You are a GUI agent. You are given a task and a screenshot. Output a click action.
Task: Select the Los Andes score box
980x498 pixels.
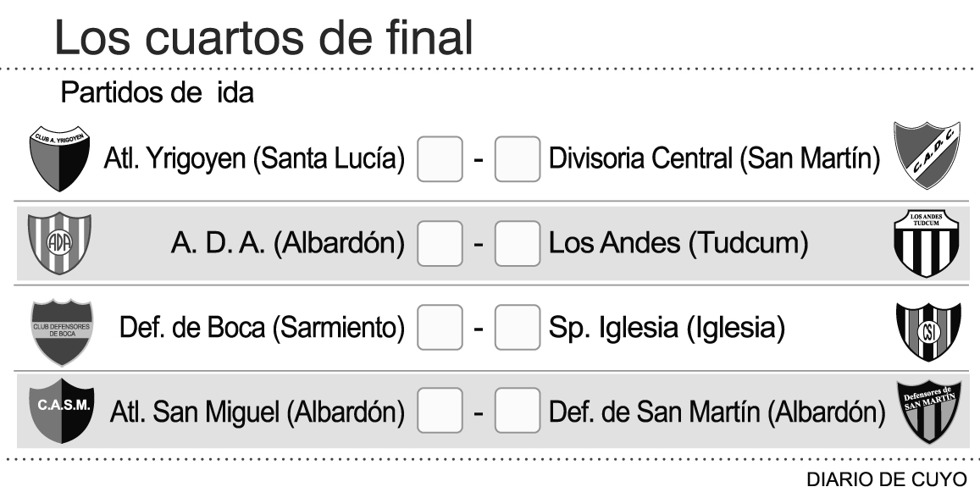click(517, 244)
